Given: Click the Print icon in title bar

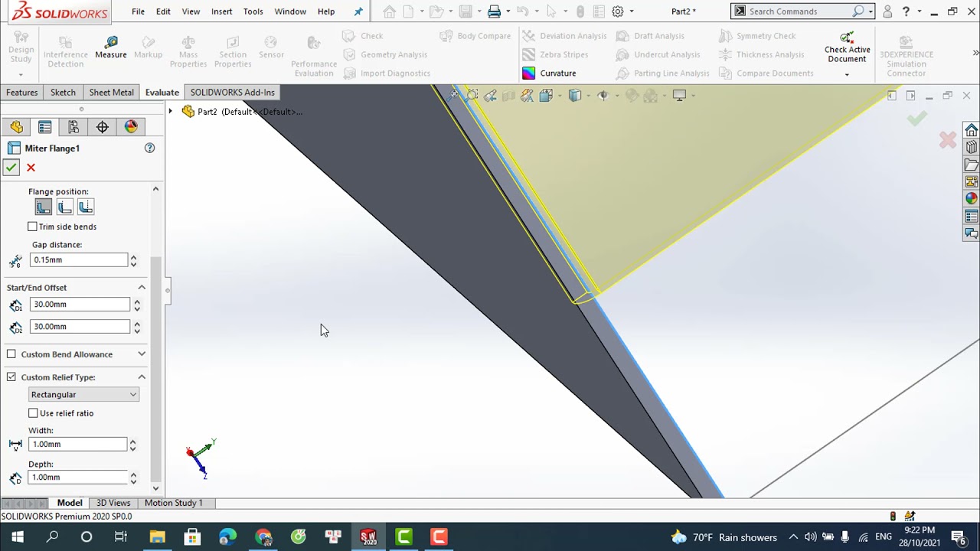Looking at the screenshot, I should (494, 11).
